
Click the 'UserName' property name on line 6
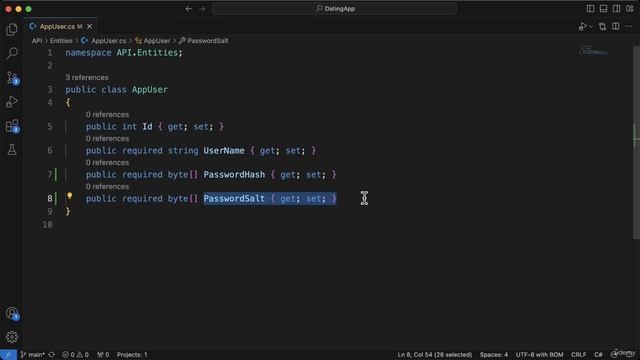pyautogui.click(x=224, y=151)
